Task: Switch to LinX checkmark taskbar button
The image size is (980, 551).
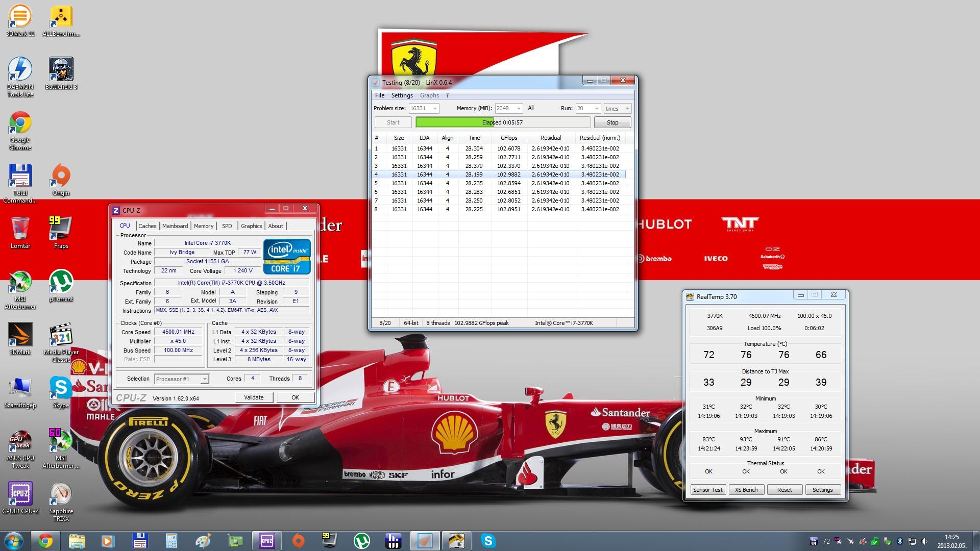Action: click(425, 541)
